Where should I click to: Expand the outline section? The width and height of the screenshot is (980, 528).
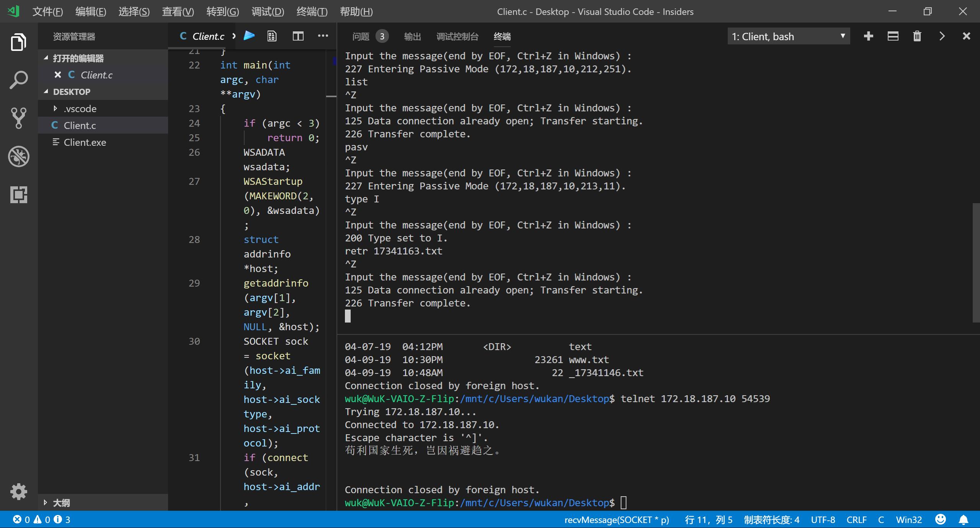46,502
